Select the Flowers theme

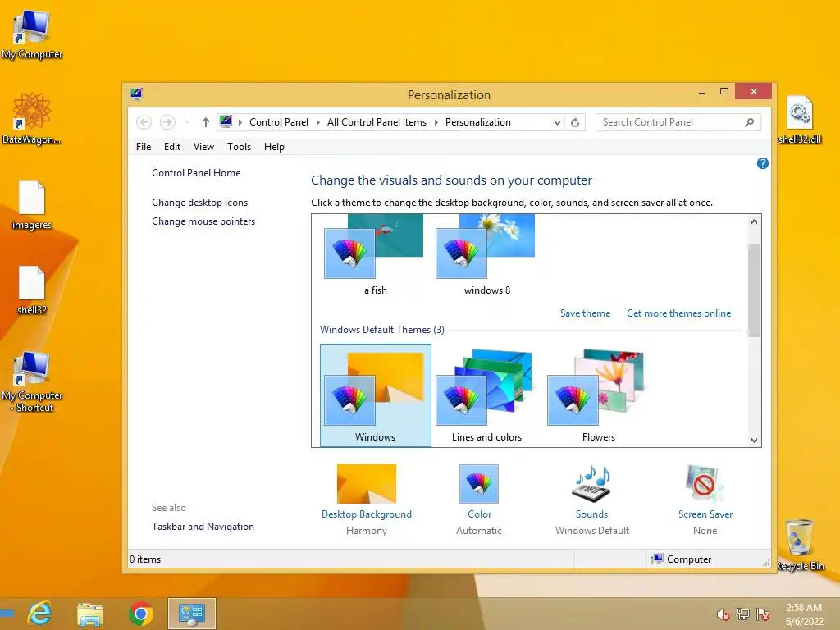[598, 395]
